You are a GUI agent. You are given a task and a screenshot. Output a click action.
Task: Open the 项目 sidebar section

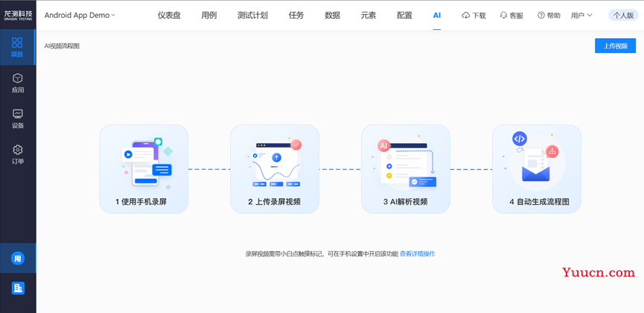click(17, 47)
